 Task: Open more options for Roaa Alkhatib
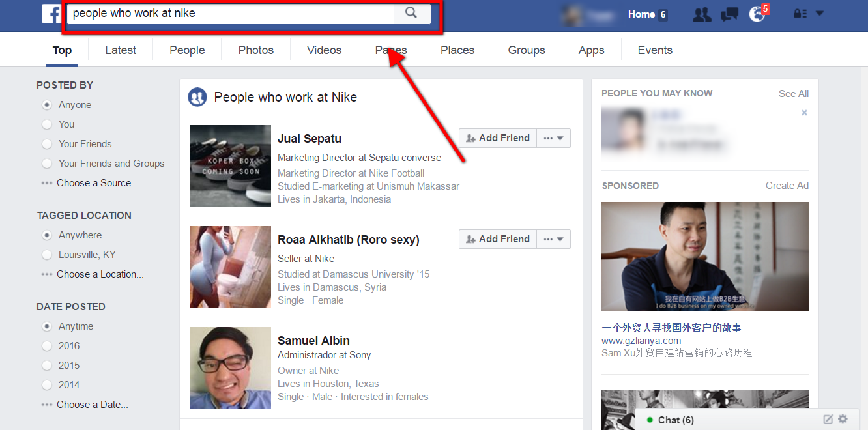point(554,239)
